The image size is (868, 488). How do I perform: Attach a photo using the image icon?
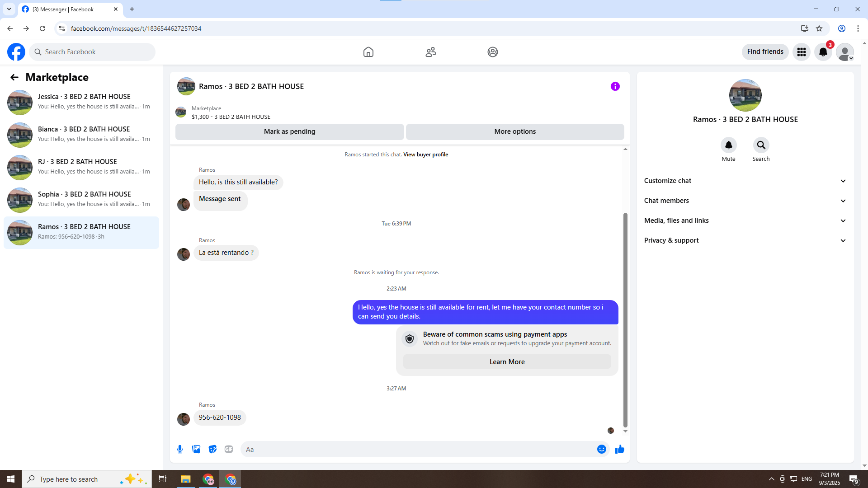[196, 449]
